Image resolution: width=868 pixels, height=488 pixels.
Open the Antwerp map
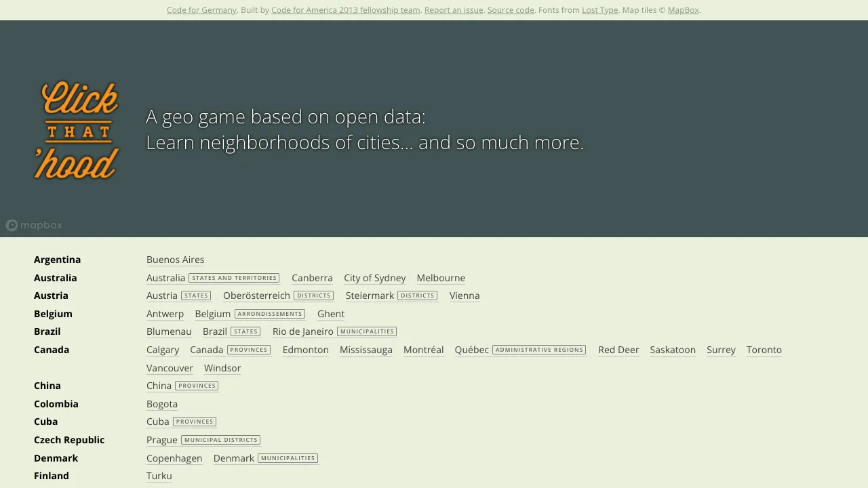(165, 314)
